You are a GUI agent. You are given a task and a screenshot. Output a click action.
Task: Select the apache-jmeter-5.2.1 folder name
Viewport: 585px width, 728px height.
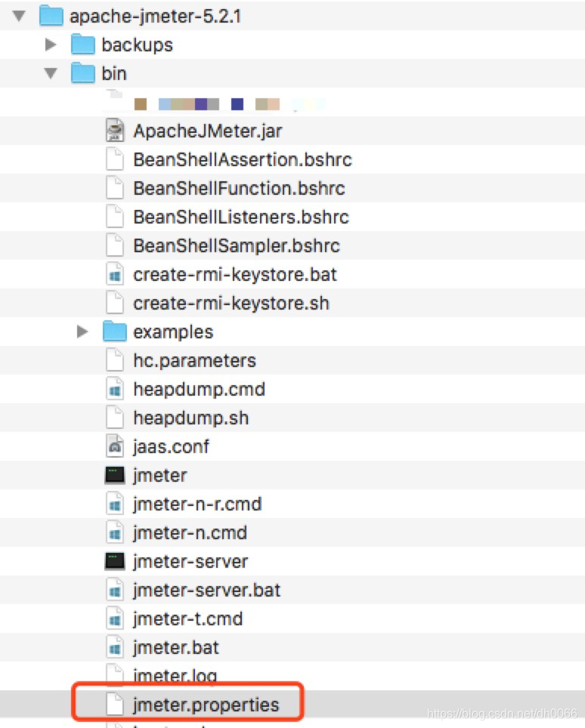click(x=155, y=17)
